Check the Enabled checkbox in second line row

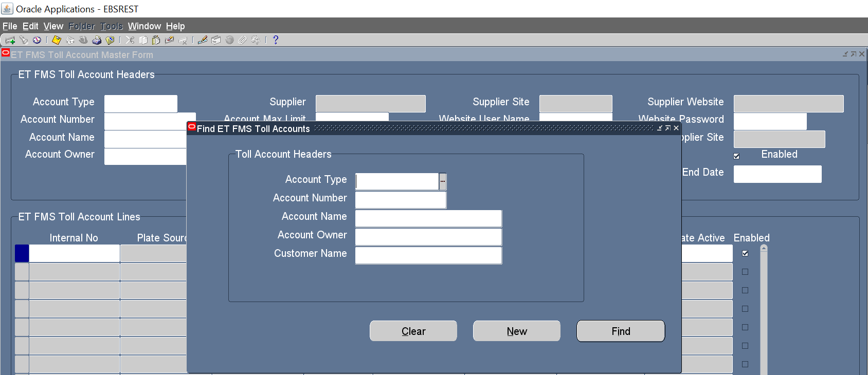click(745, 272)
